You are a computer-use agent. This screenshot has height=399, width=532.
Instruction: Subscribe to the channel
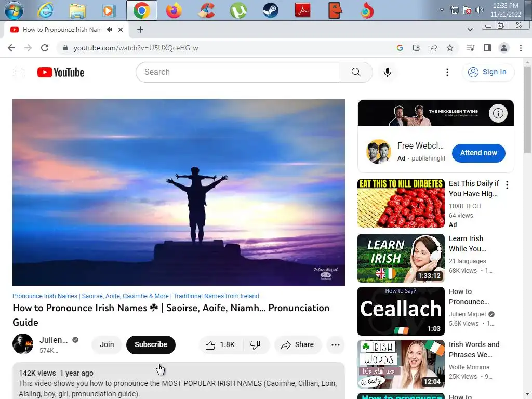pyautogui.click(x=151, y=344)
